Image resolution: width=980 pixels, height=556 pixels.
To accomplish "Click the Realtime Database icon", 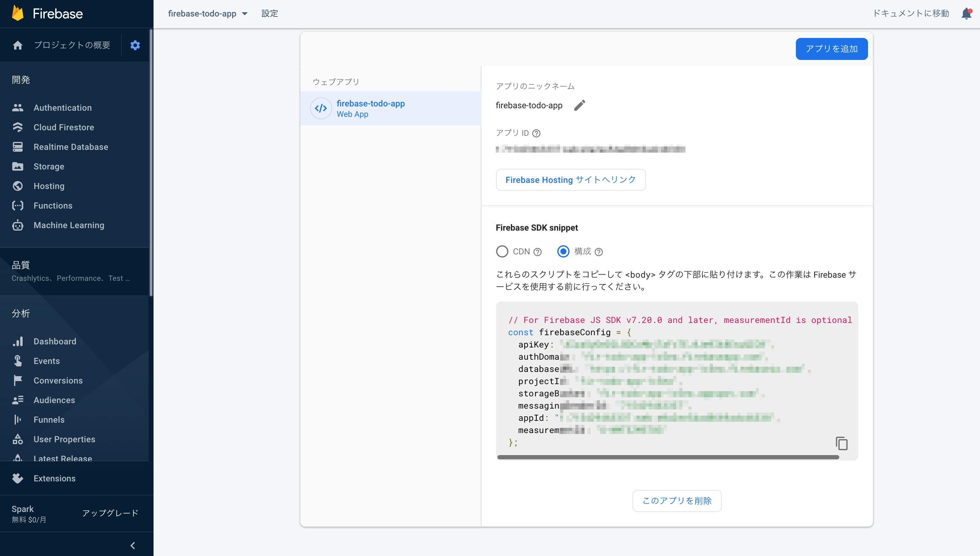I will point(17,146).
